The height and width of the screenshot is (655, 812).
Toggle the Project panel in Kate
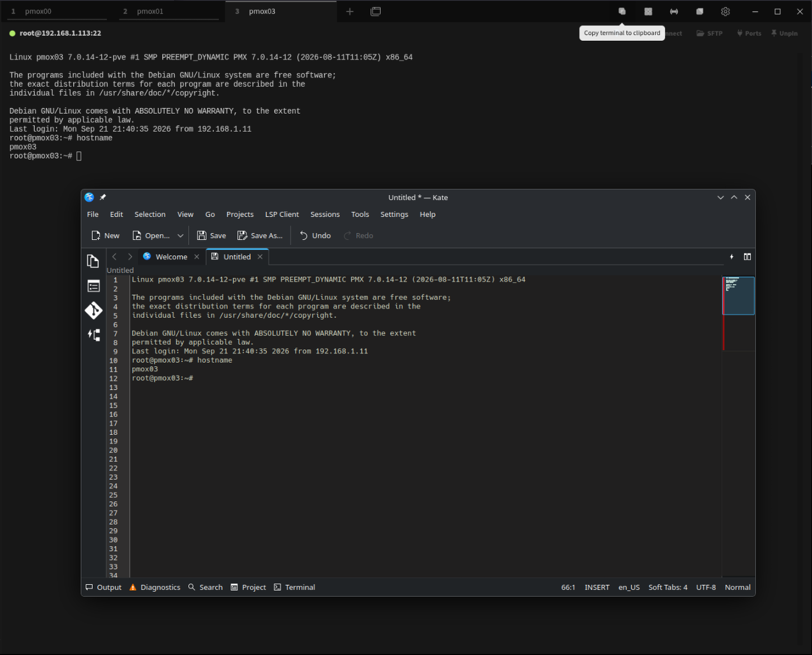click(248, 587)
